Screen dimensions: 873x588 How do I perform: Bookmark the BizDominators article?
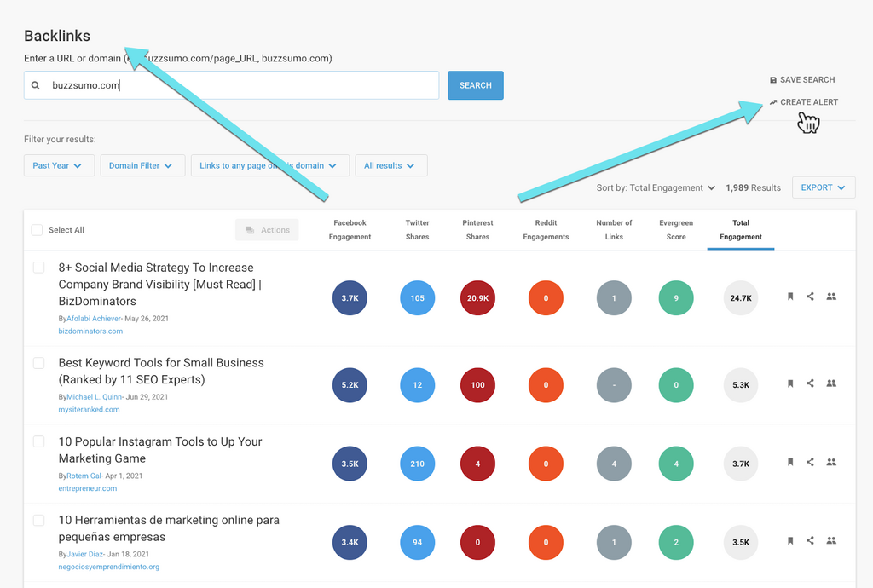point(790,297)
